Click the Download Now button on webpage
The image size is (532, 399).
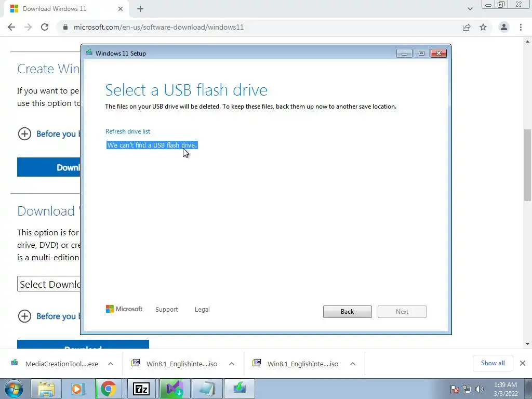[x=49, y=167]
